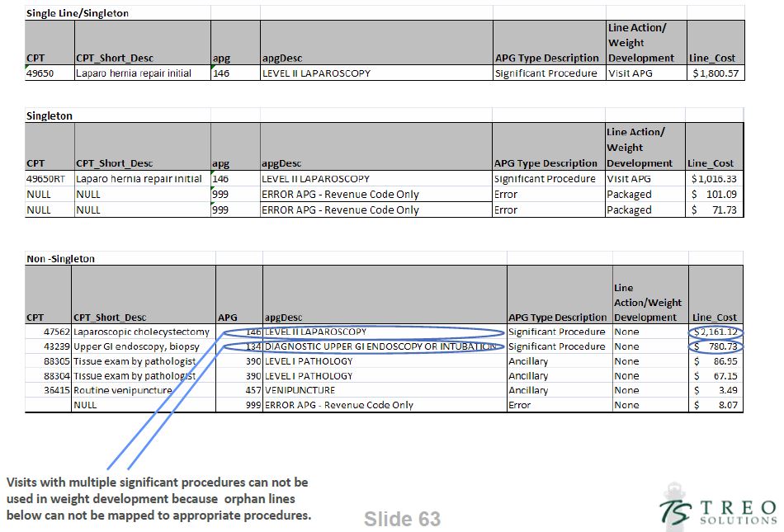
Task: Select the $1,016.33 line cost cell
Action: pos(716,179)
